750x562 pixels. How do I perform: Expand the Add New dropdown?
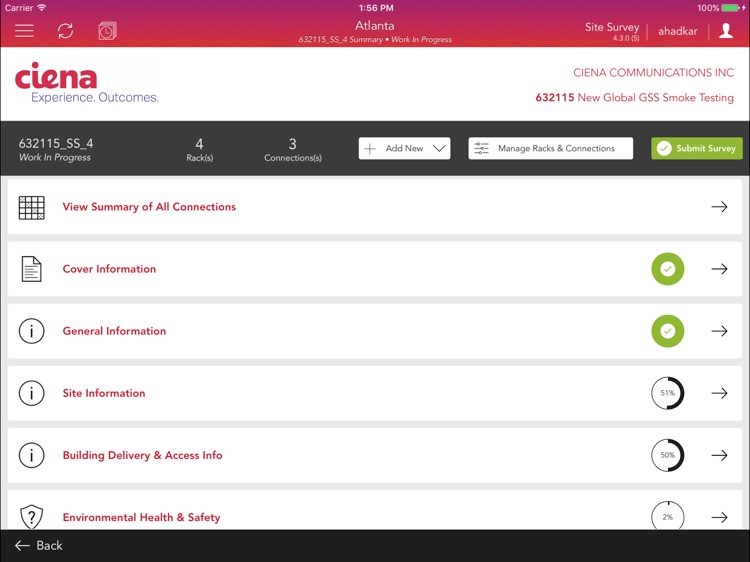click(x=405, y=148)
